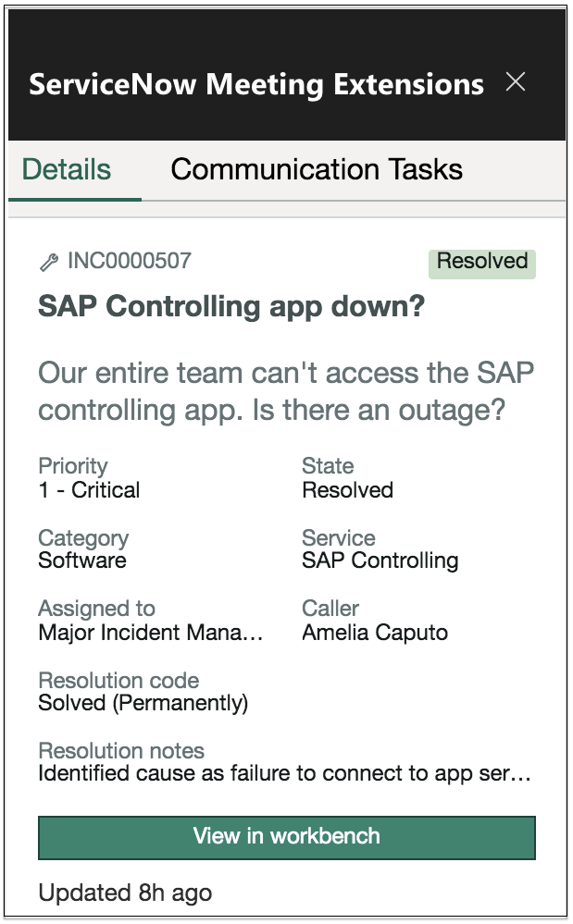Click the Caller name Amelia Caputo

coord(375,633)
